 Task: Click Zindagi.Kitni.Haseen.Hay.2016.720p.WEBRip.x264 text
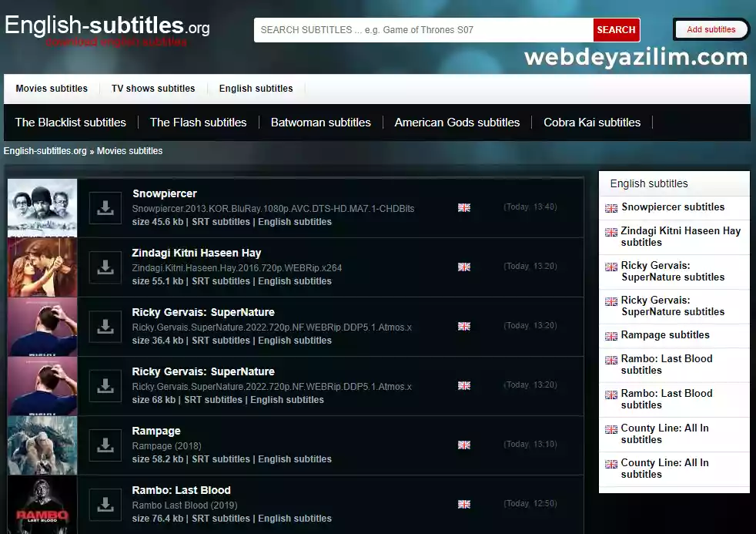[237, 267]
